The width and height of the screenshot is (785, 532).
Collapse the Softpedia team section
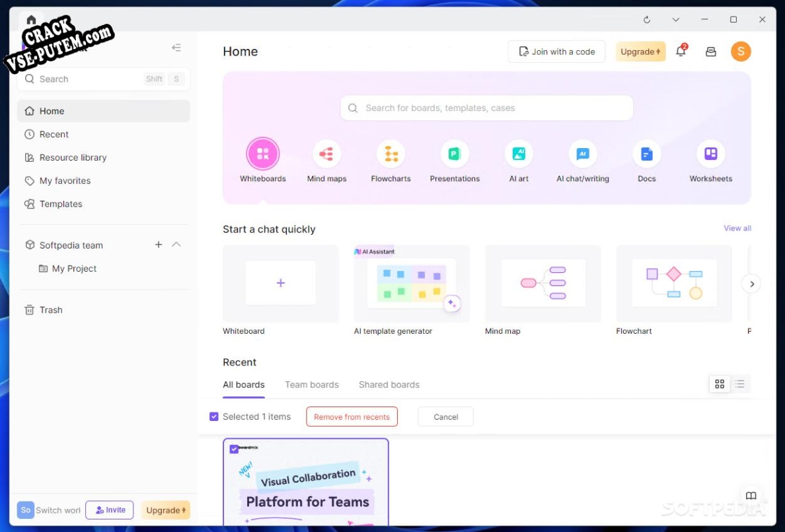(x=176, y=245)
